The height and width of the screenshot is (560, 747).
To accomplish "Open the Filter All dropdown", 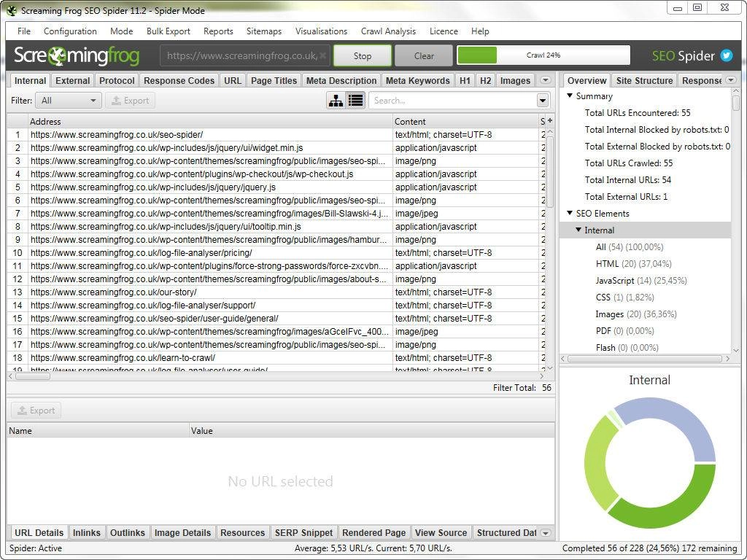I will coord(68,101).
